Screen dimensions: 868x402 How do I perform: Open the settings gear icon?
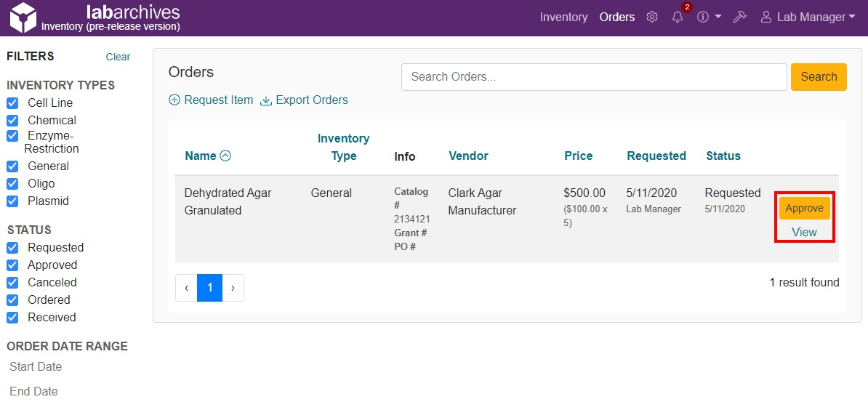652,17
